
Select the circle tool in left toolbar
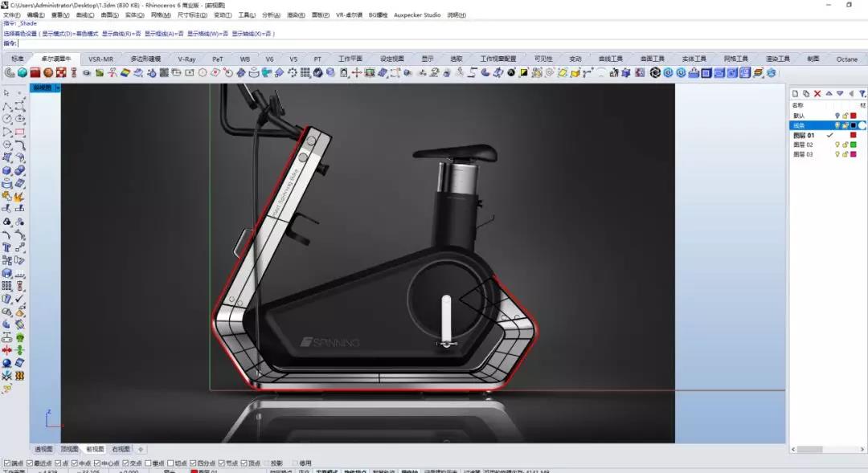[x=6, y=118]
